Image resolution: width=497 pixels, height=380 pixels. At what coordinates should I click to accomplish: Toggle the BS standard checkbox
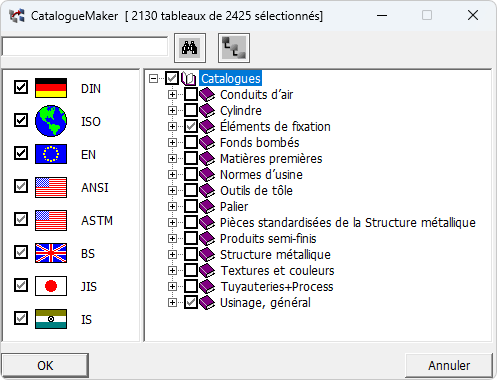click(21, 252)
